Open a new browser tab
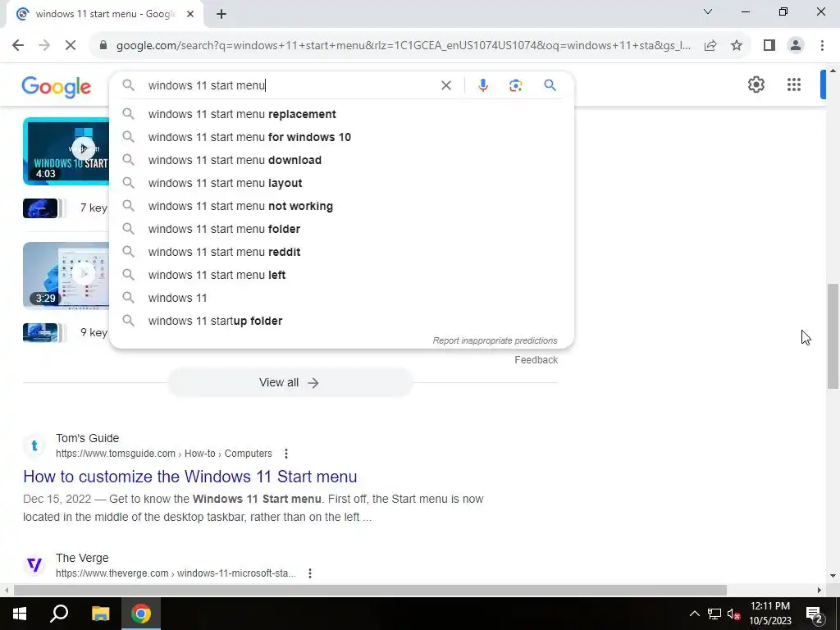 tap(221, 14)
